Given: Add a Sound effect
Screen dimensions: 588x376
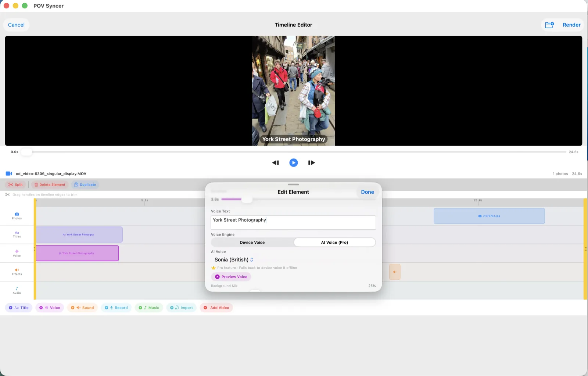Looking at the screenshot, I should [x=82, y=308].
